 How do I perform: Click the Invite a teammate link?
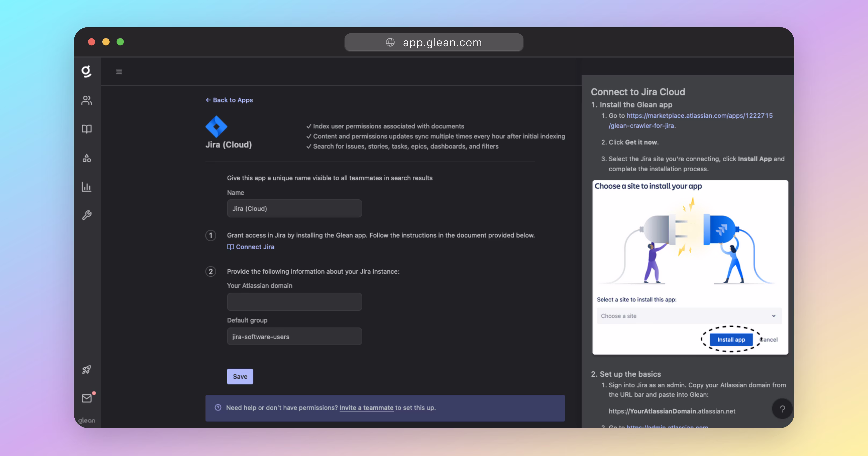coord(366,408)
